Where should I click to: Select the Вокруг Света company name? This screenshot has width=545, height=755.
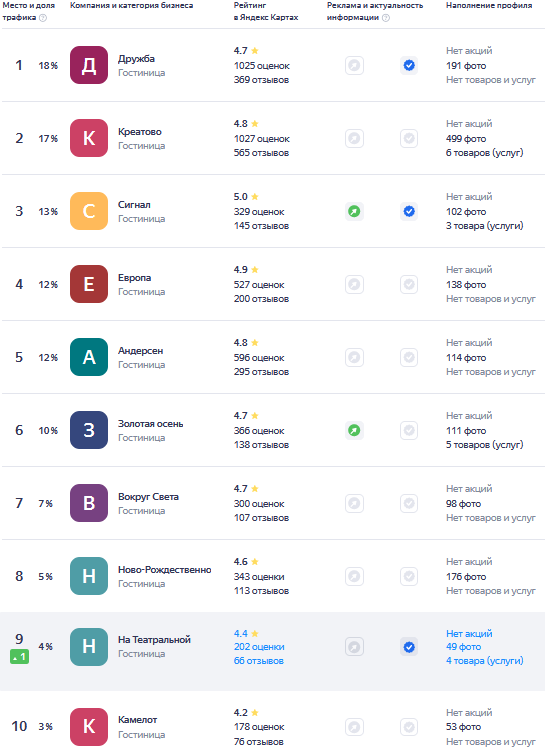pyautogui.click(x=148, y=496)
